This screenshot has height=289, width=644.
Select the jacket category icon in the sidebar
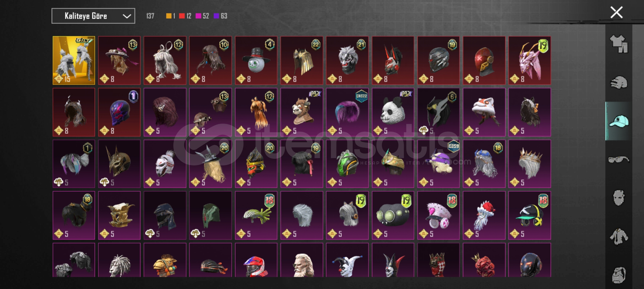tap(619, 237)
